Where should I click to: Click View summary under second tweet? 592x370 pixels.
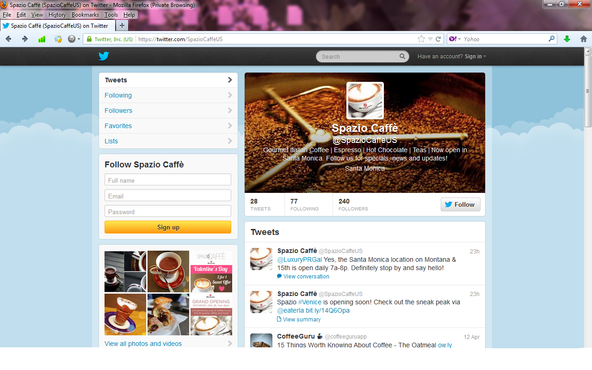(x=302, y=319)
